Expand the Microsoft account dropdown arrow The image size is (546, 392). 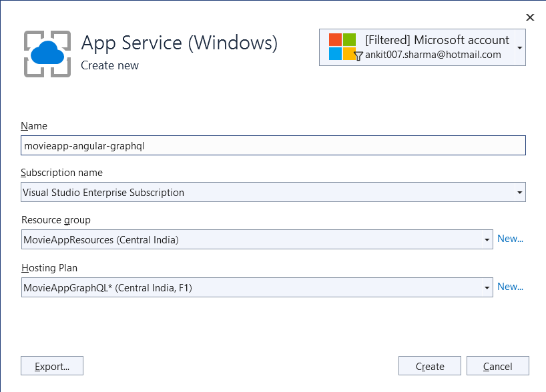click(x=519, y=48)
